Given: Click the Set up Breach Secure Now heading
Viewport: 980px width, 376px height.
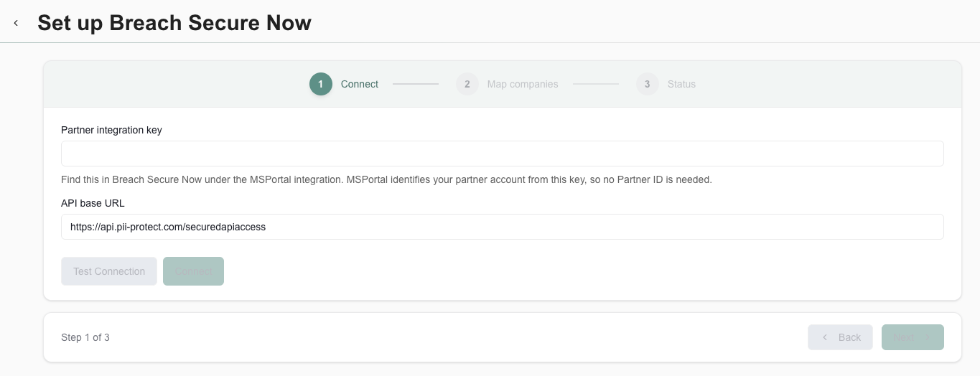Looking at the screenshot, I should click(174, 23).
